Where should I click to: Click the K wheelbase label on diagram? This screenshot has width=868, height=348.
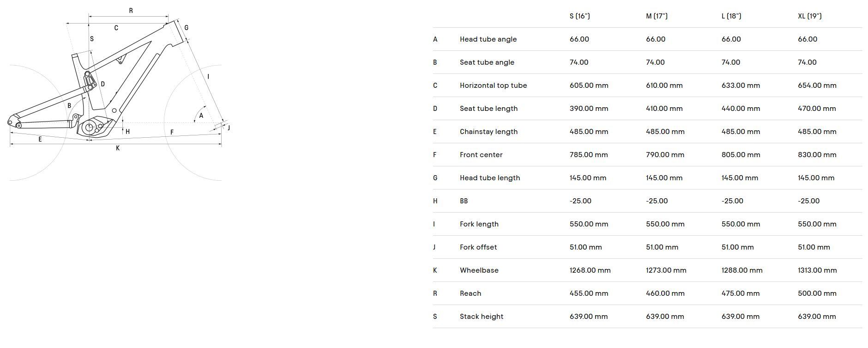point(118,148)
